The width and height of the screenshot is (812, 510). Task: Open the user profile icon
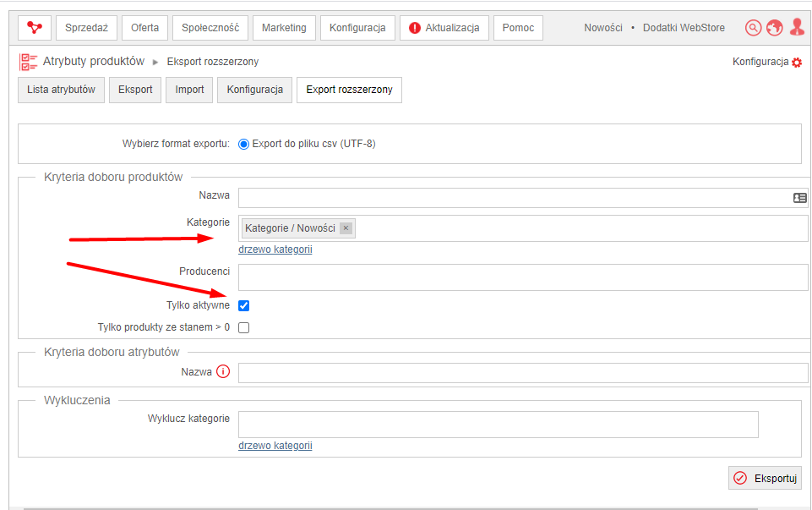coord(797,27)
